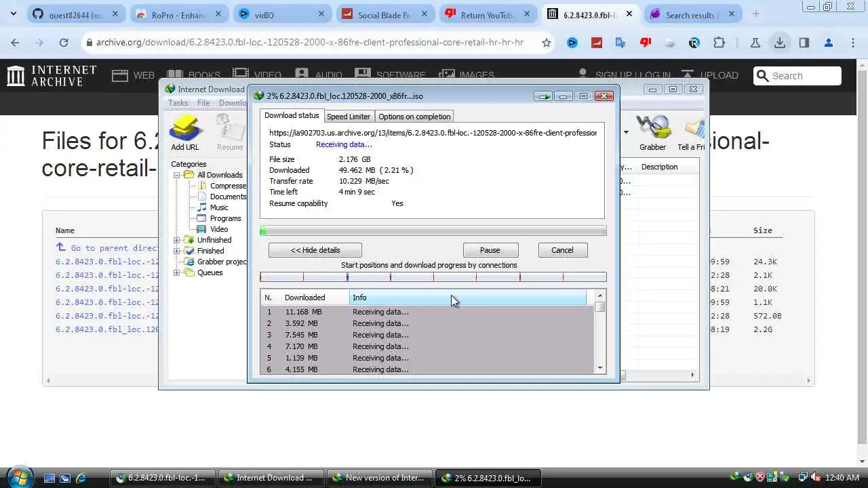
Task: Switch to the Social Blade browser tab
Action: pyautogui.click(x=384, y=15)
